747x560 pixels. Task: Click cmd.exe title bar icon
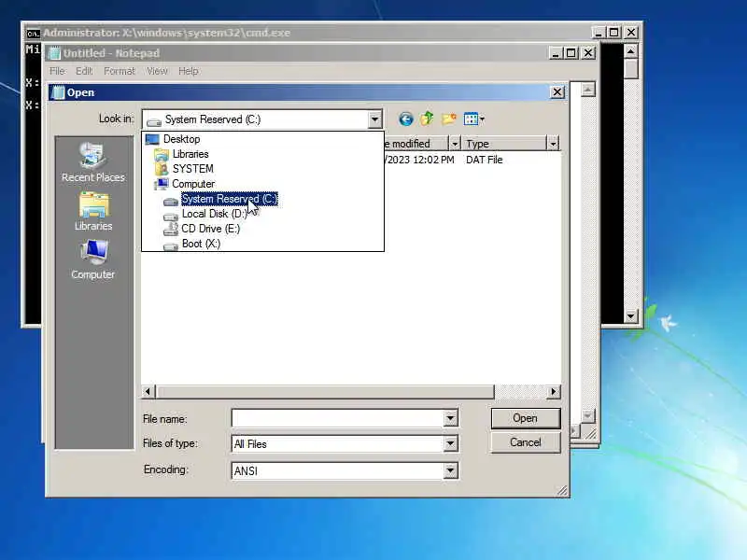(33, 34)
